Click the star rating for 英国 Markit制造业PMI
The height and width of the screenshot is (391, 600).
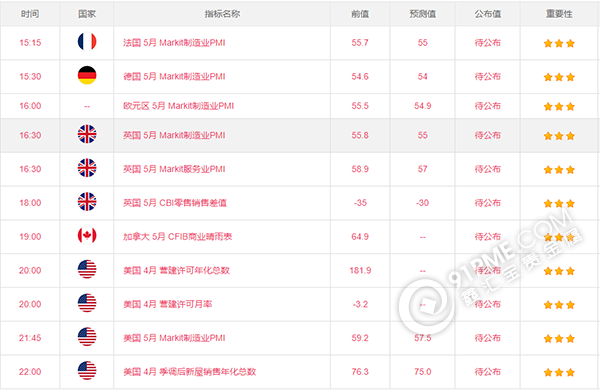559,136
